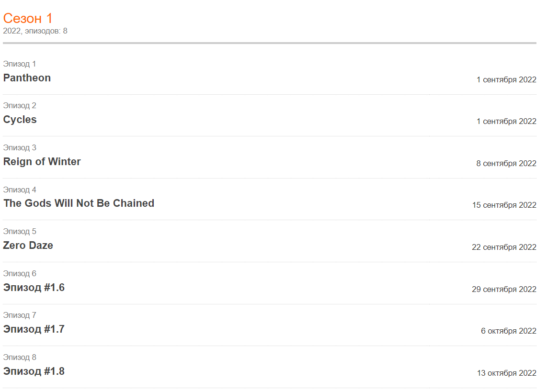Select the 15 сентября 2022 air date
The image size is (547, 392).
tap(504, 205)
